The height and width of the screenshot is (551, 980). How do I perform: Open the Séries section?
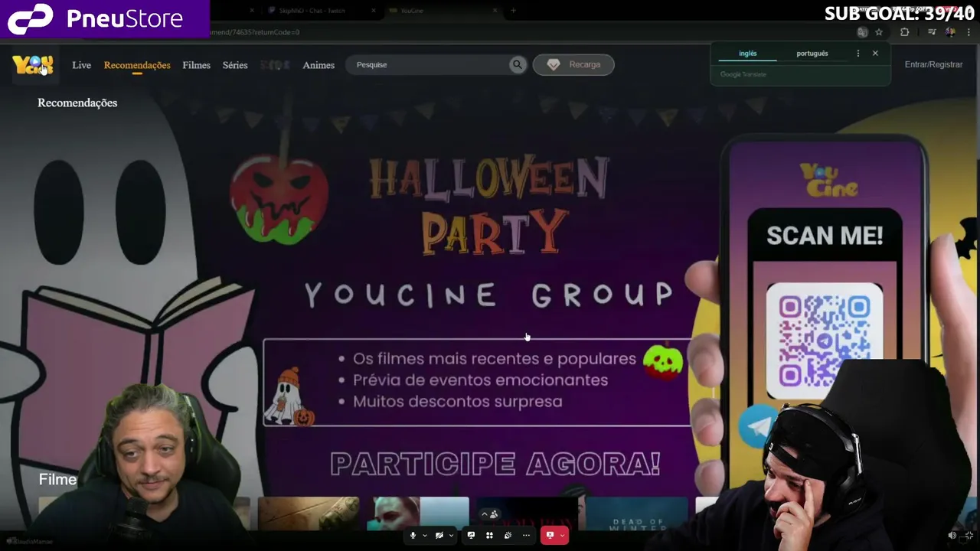click(x=235, y=65)
